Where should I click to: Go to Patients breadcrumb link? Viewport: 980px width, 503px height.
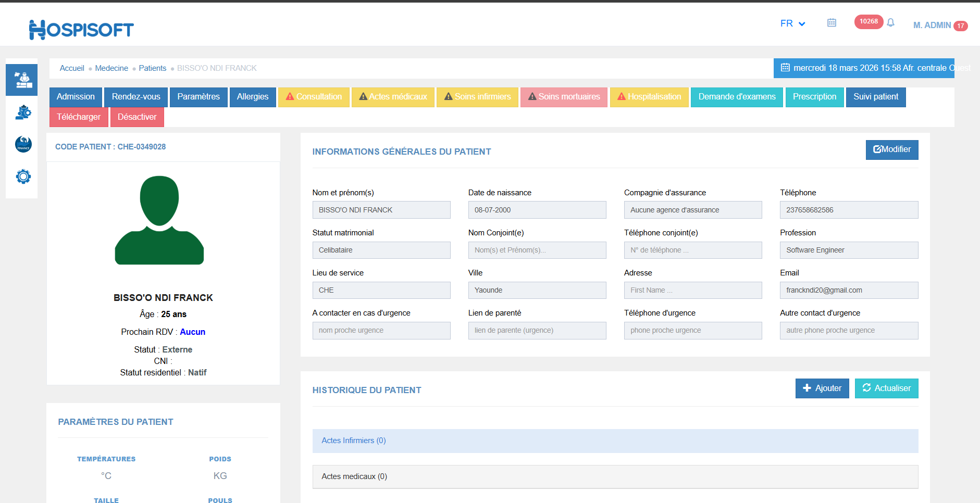click(x=152, y=68)
